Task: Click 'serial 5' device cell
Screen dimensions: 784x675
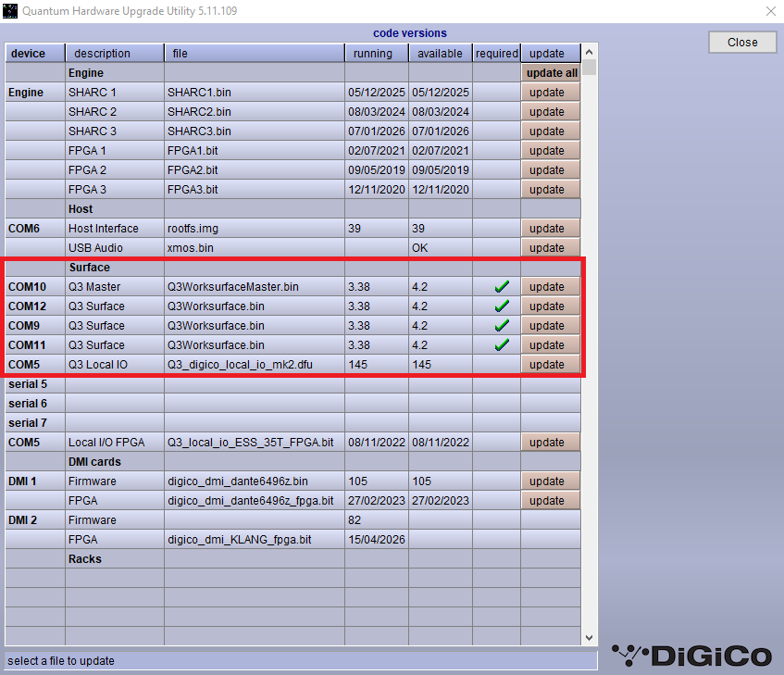Action: click(35, 384)
